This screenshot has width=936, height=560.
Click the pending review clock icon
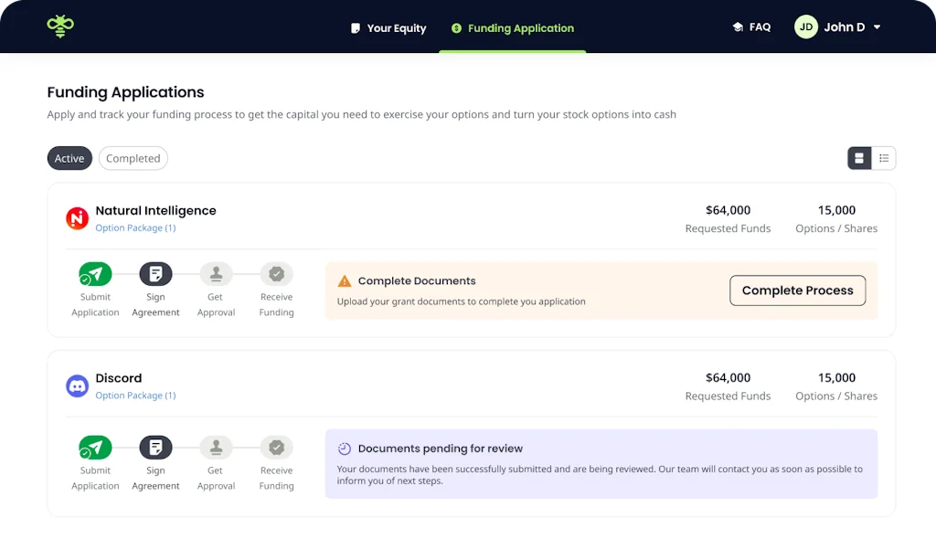(345, 449)
